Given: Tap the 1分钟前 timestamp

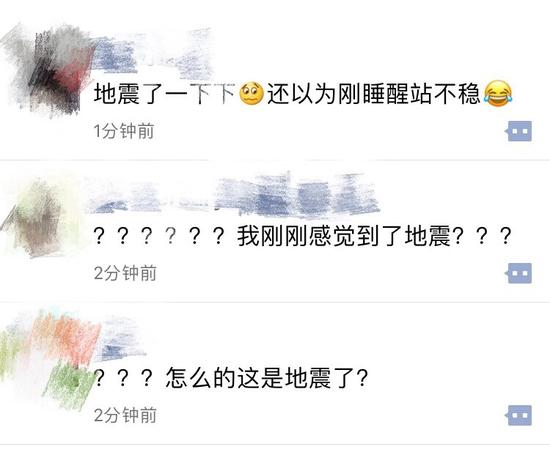Looking at the screenshot, I should tap(124, 131).
